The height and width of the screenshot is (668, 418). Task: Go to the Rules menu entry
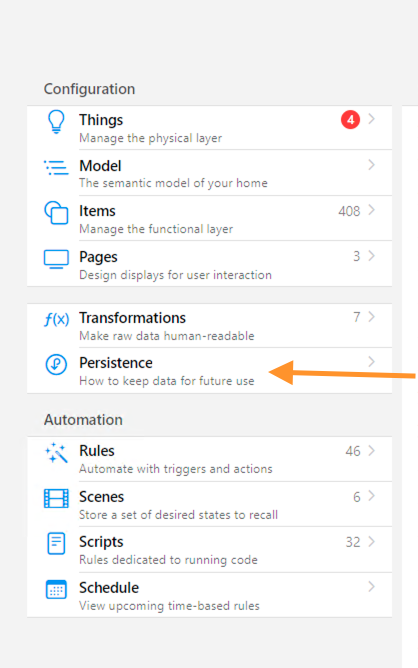[x=209, y=459]
